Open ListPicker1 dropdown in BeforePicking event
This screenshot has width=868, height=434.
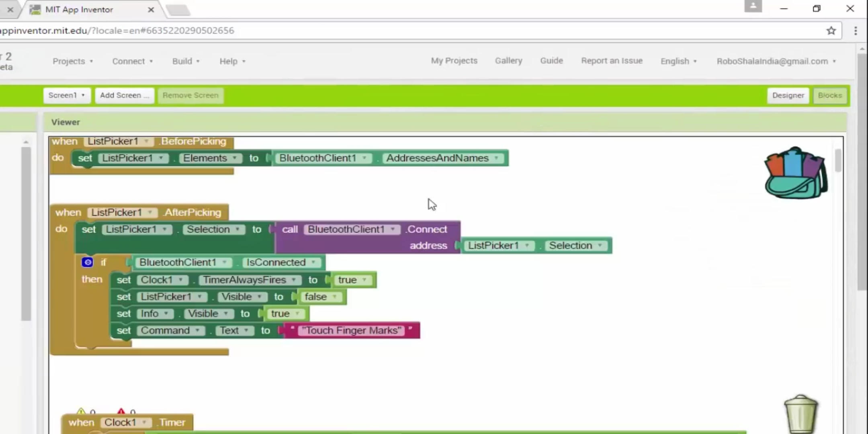tap(118, 141)
